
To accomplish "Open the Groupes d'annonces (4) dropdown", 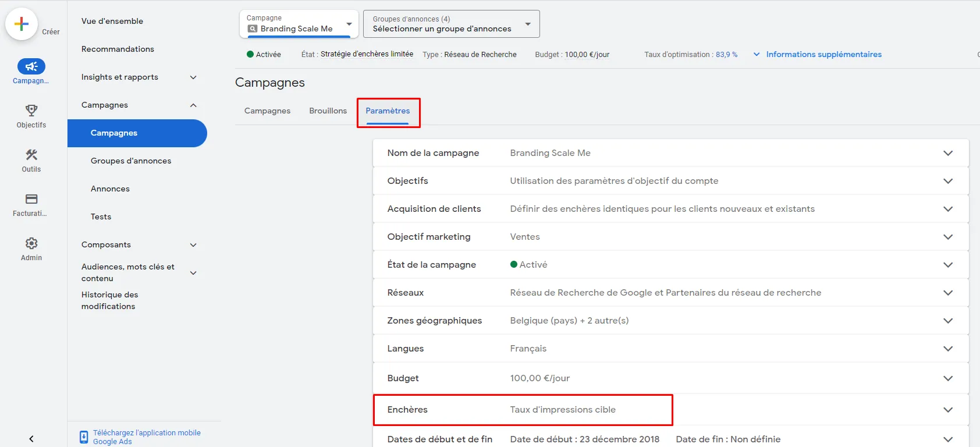I will [452, 24].
